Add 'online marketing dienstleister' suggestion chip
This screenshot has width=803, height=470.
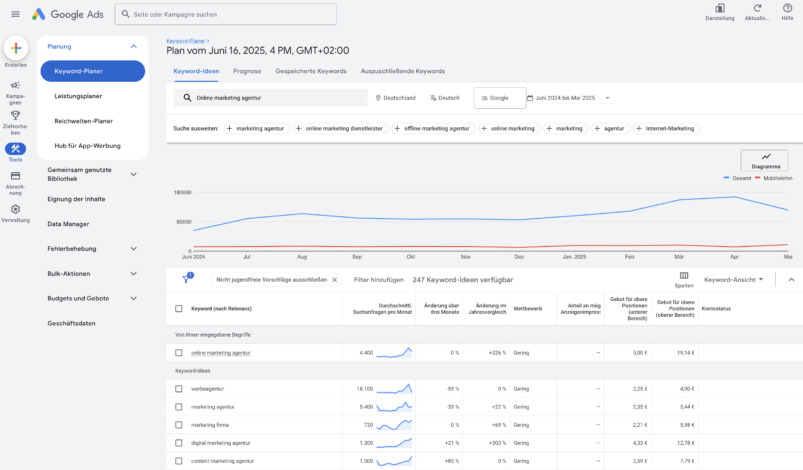[339, 129]
